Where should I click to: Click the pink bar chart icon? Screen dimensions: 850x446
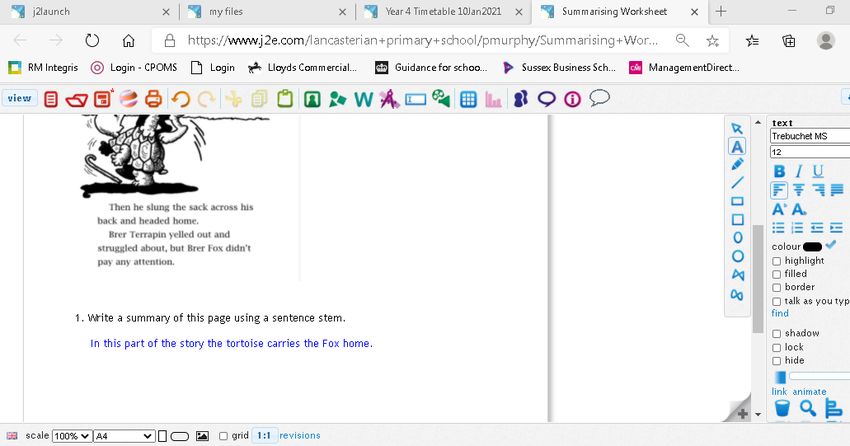(x=493, y=99)
